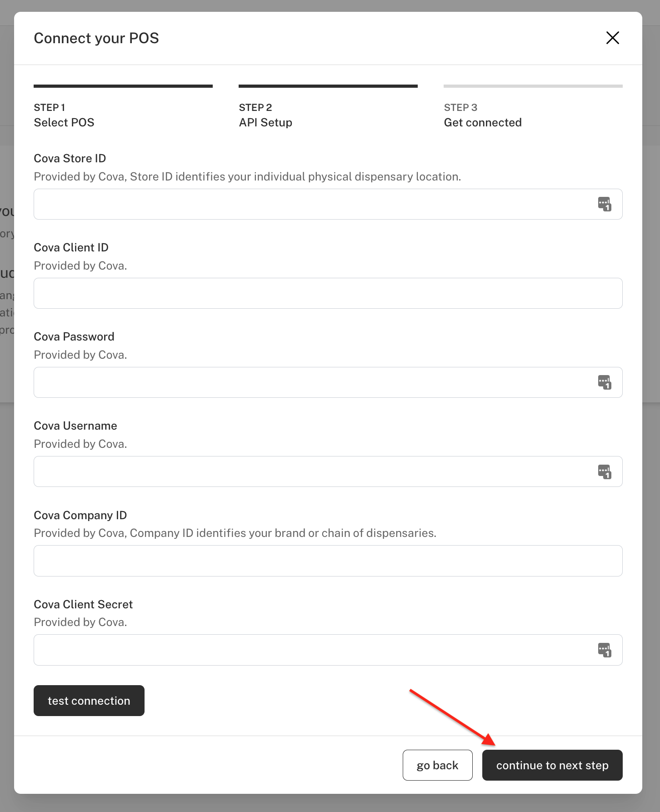The height and width of the screenshot is (812, 660).
Task: Select the 1Password icon in Cova Client Secret field
Action: [x=605, y=650]
